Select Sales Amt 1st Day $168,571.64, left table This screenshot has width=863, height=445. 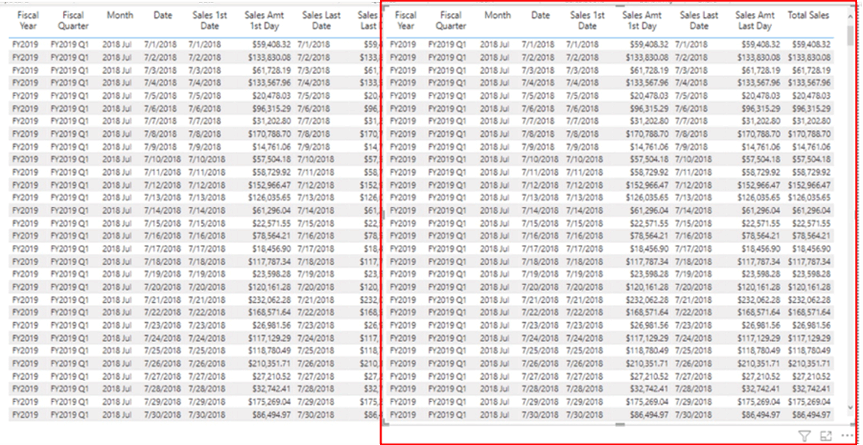pyautogui.click(x=269, y=312)
